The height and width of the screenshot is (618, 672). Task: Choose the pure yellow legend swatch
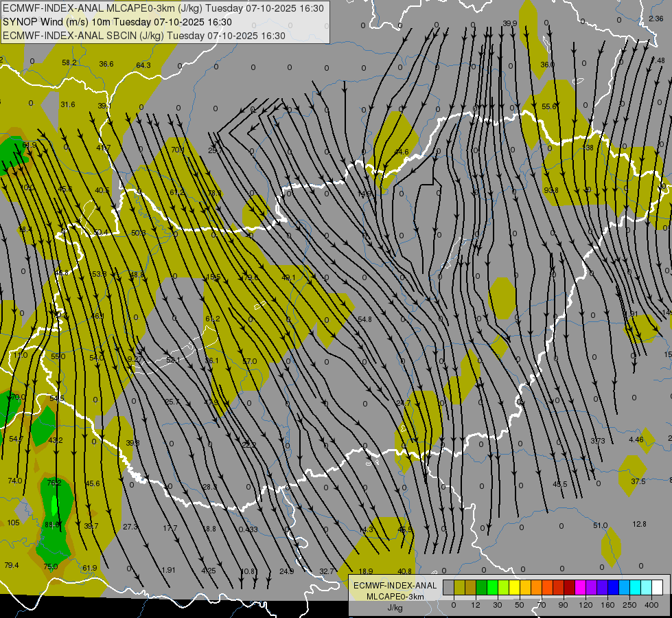point(514,587)
